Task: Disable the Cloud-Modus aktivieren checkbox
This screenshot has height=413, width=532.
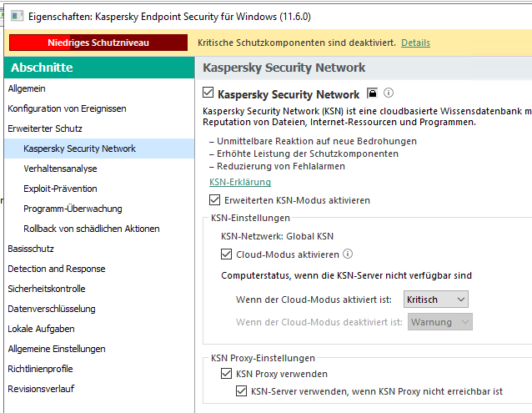Action: click(x=227, y=254)
